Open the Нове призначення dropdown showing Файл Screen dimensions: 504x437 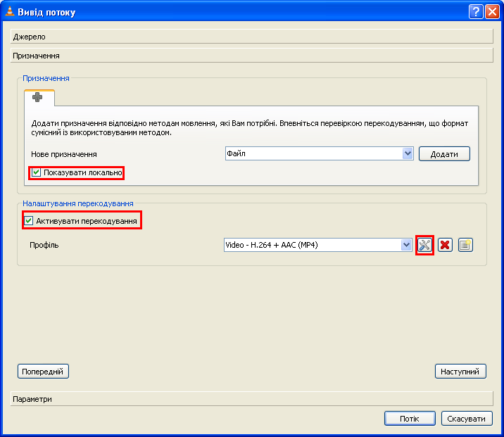[x=319, y=153]
